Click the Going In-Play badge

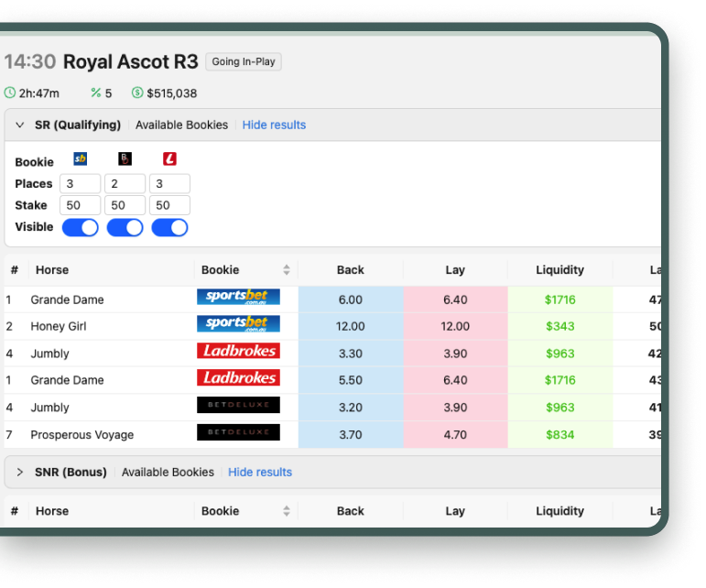pos(244,61)
